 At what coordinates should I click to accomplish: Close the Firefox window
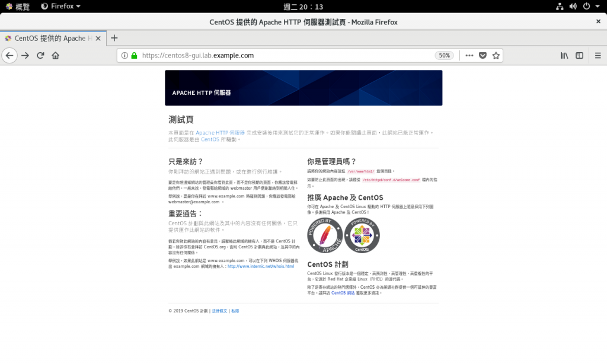tap(598, 22)
